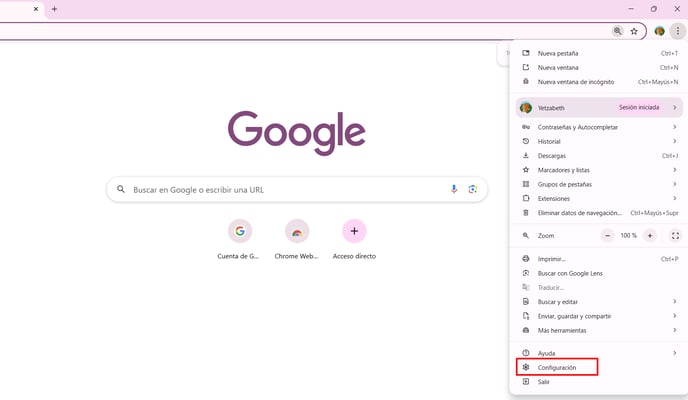This screenshot has height=400, width=688.
Task: Click the search magnifier icon in the Google box
Action: tap(121, 189)
